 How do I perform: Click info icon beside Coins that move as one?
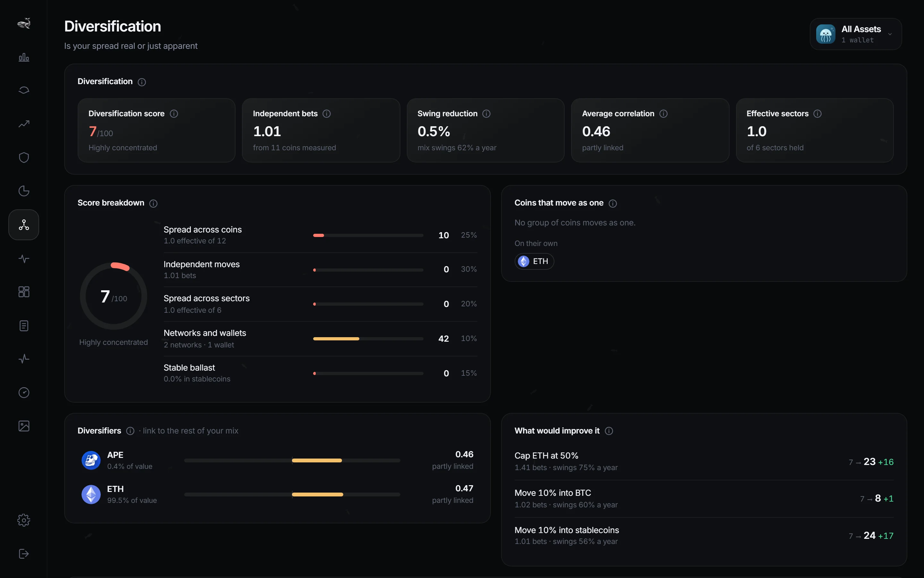pyautogui.click(x=612, y=203)
